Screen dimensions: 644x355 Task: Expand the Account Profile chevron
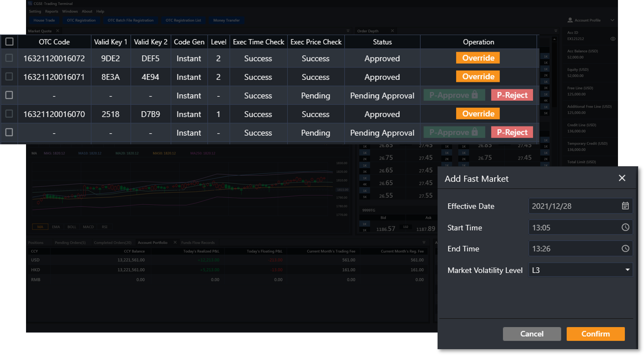(x=612, y=20)
